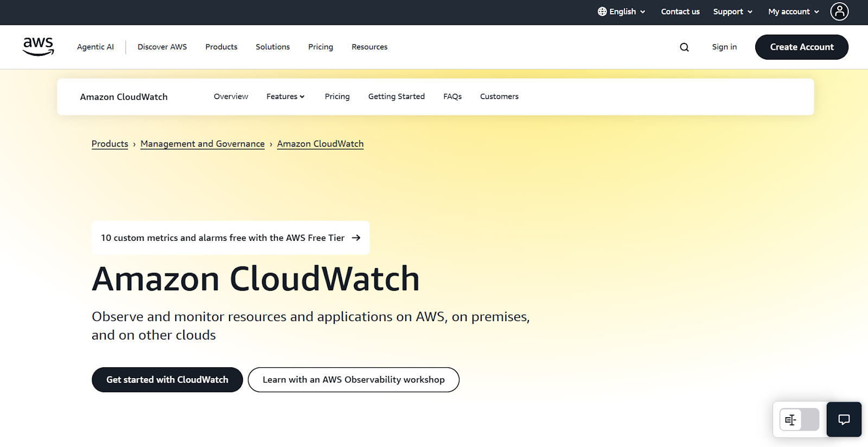Click the 'Observe and monitor resources' description
Viewport: 868px width, 447px height.
(310, 325)
